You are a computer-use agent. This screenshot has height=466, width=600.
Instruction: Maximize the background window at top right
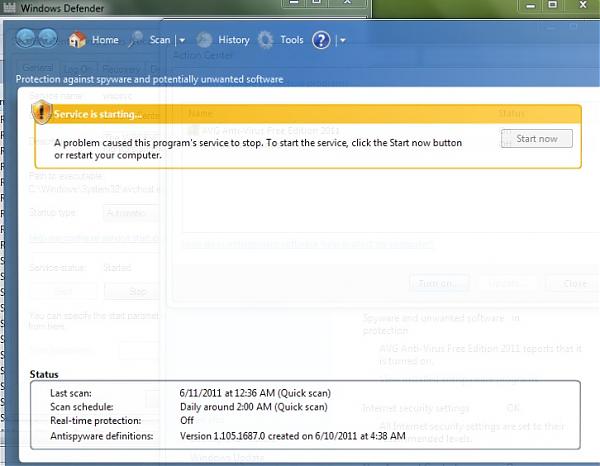(x=553, y=5)
